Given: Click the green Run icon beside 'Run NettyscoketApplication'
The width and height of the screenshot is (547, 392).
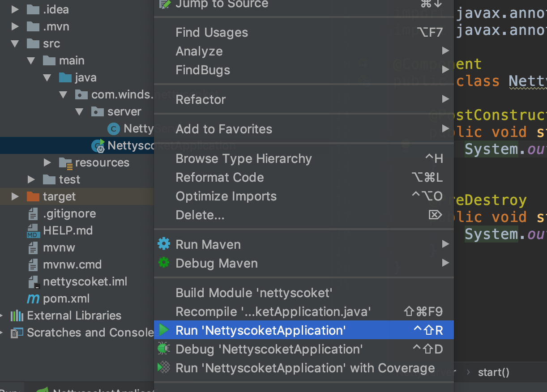Looking at the screenshot, I should (164, 330).
